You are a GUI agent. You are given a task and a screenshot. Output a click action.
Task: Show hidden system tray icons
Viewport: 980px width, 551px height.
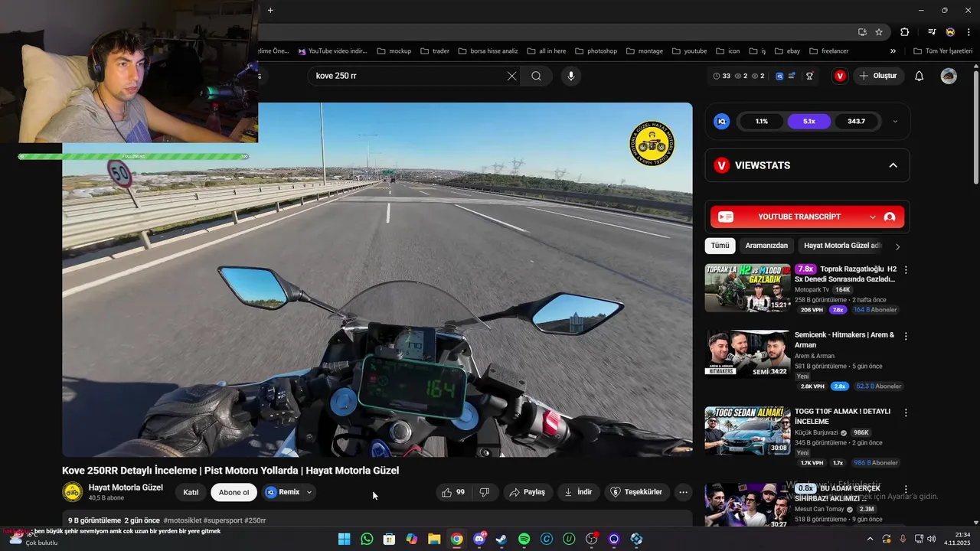870,539
